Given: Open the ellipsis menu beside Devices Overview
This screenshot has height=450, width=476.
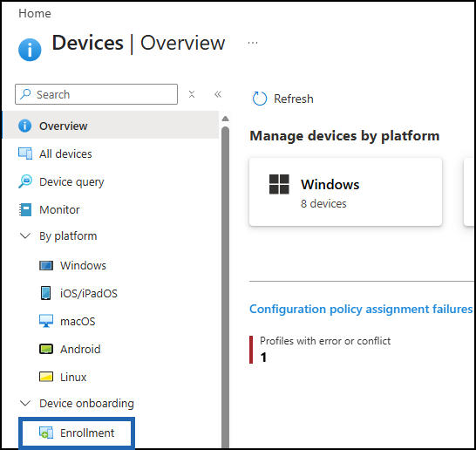Looking at the screenshot, I should (253, 43).
